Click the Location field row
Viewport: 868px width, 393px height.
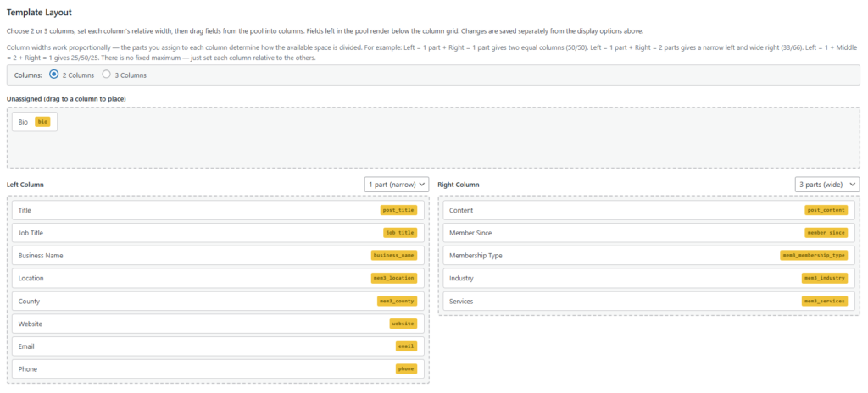click(x=218, y=279)
